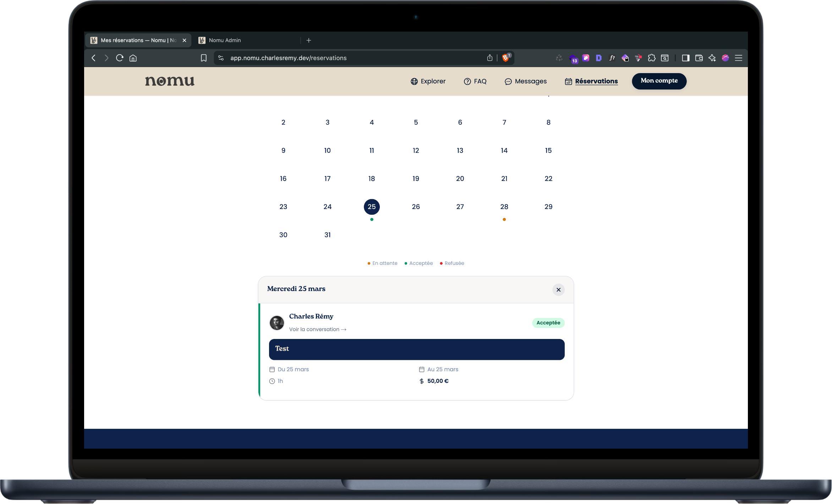Select day 28 in the calendar
Image resolution: width=832 pixels, height=504 pixels.
click(504, 207)
